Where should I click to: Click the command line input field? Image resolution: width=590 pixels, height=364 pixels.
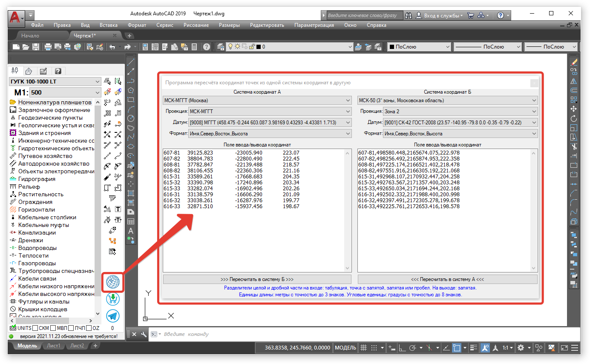(x=298, y=334)
